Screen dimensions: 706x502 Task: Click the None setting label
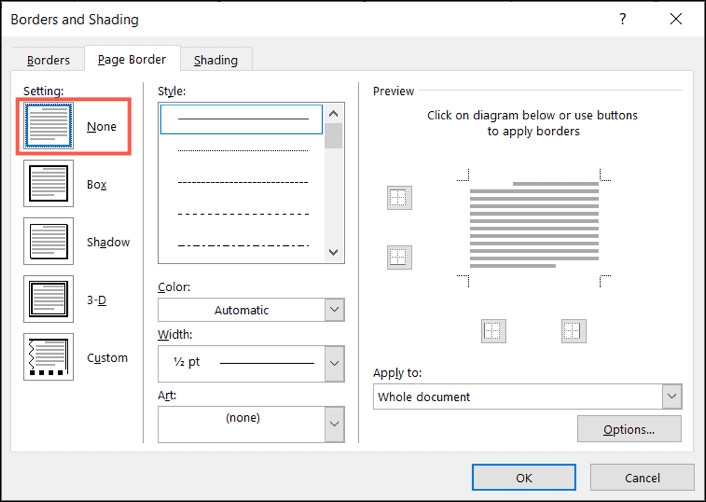coord(101,127)
